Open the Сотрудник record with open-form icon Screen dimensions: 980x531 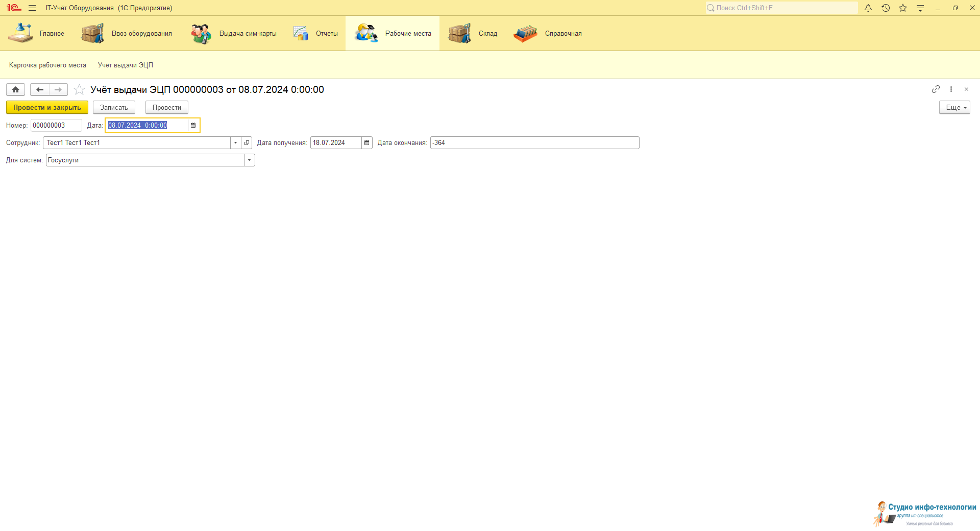click(247, 143)
